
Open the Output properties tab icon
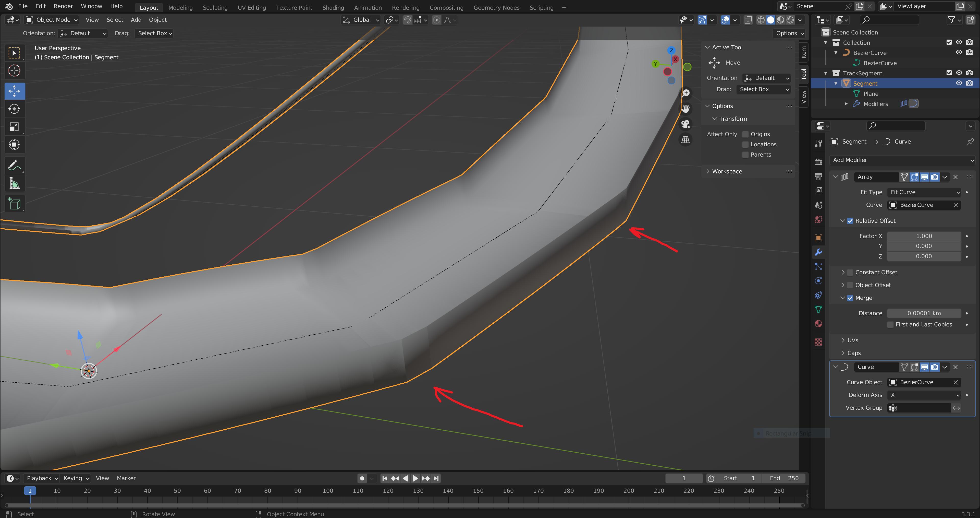[x=818, y=176]
